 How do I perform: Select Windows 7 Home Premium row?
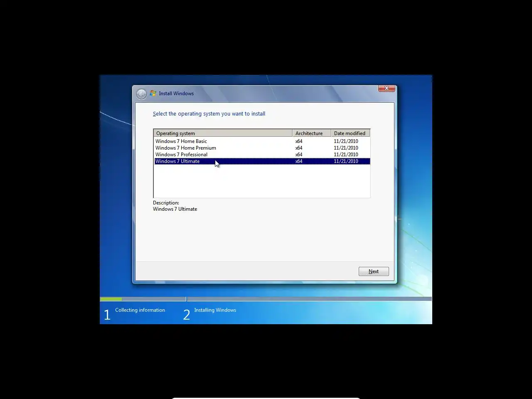[x=262, y=148]
